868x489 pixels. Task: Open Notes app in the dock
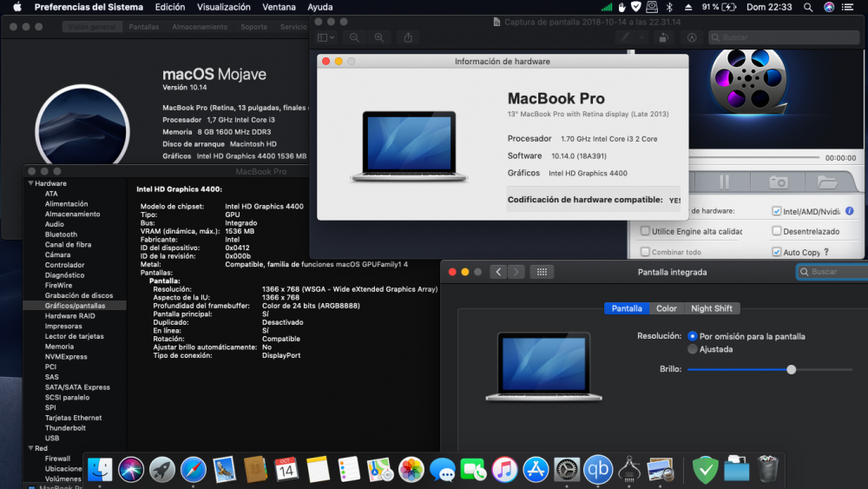pos(318,470)
